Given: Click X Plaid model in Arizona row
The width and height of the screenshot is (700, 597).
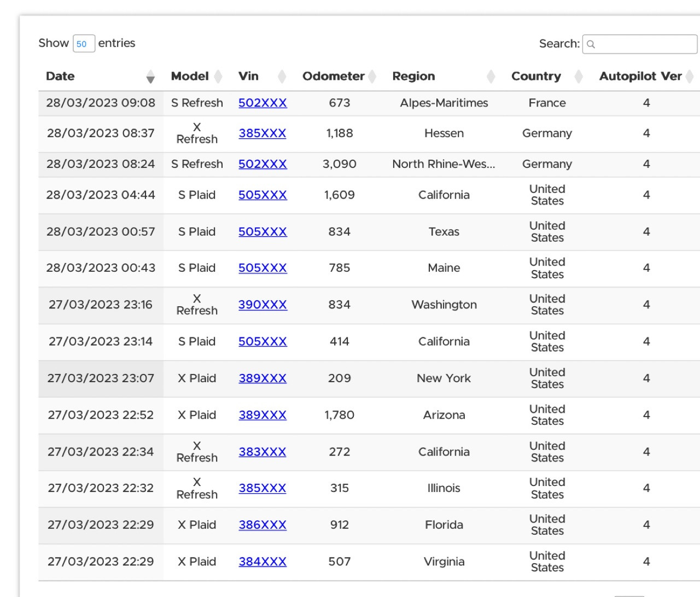Looking at the screenshot, I should pyautogui.click(x=197, y=415).
